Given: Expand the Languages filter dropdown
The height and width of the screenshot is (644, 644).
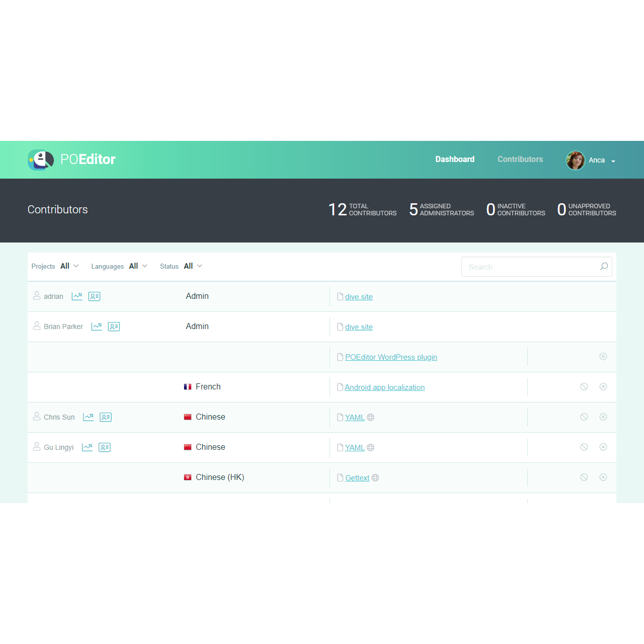Looking at the screenshot, I should point(138,266).
